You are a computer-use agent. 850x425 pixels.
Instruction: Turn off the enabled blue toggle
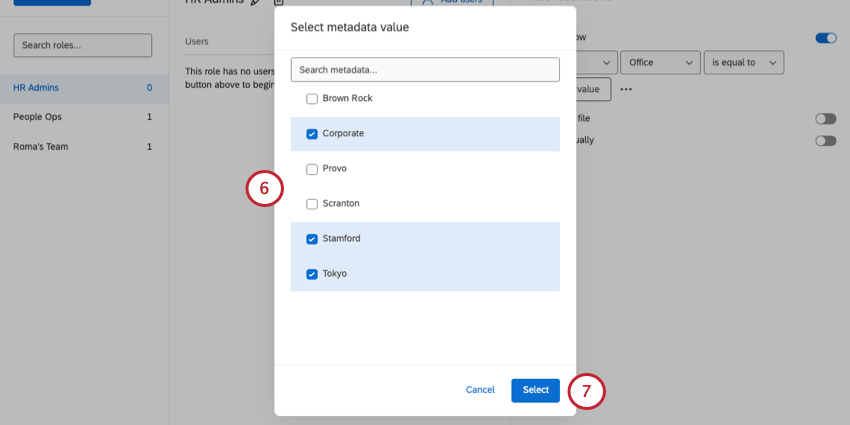pyautogui.click(x=826, y=38)
